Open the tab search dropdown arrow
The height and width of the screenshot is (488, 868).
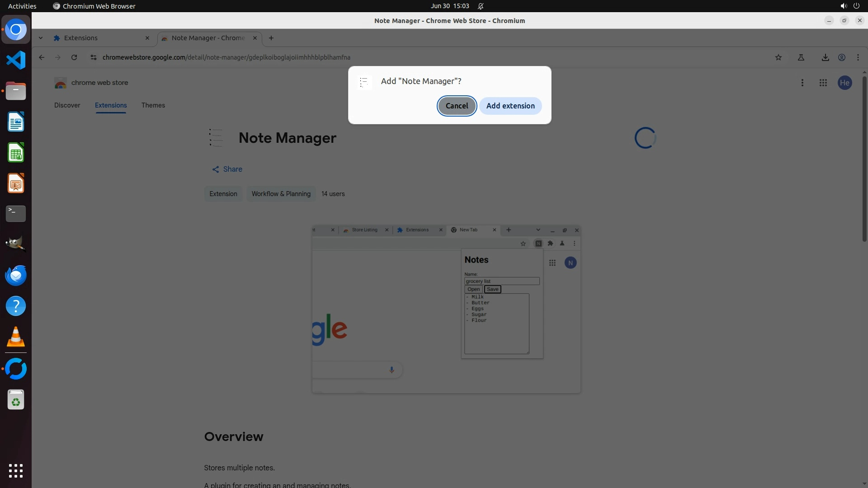[x=41, y=38]
